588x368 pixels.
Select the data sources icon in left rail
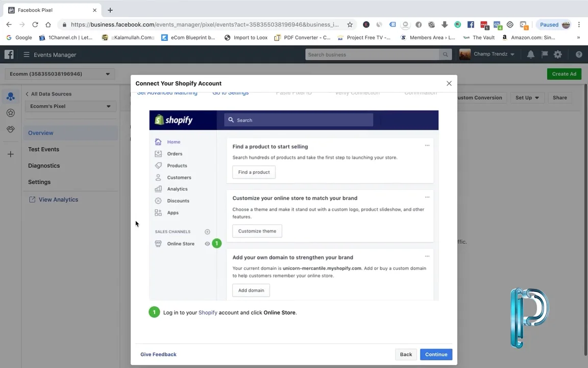[x=11, y=97]
